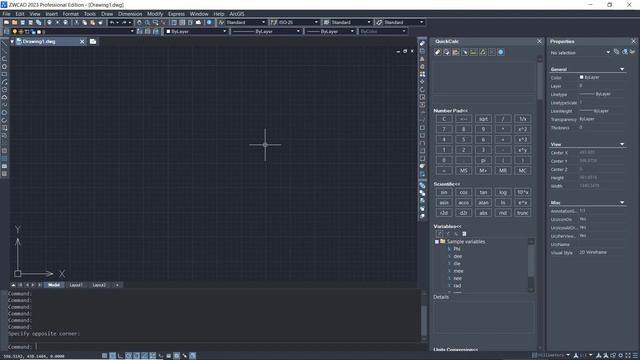This screenshot has width=640, height=360.
Task: Click the Array icon in Modify toolbar
Action: [422, 74]
